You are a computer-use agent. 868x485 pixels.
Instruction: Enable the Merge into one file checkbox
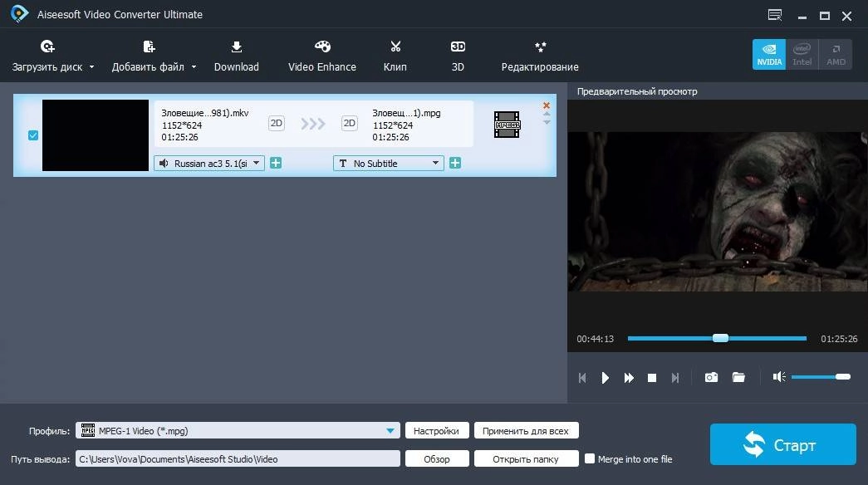click(590, 458)
